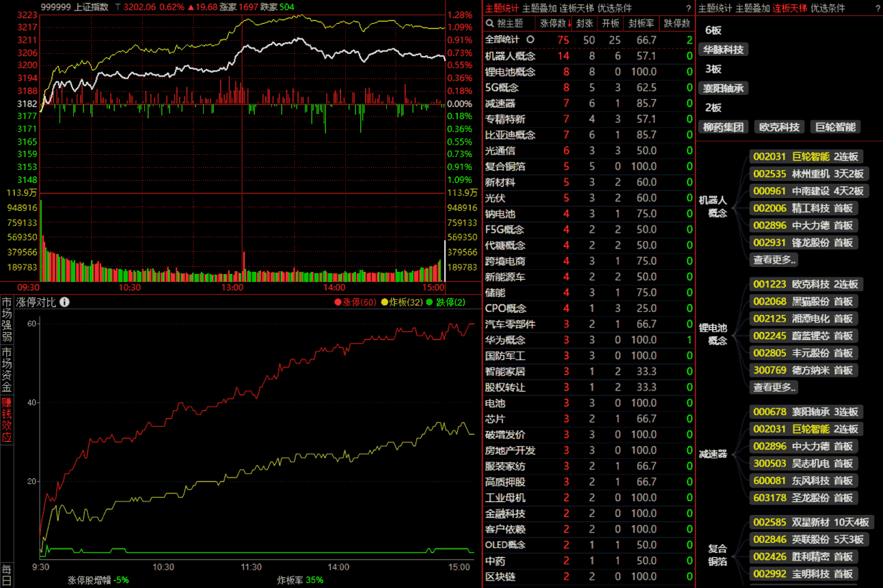This screenshot has width=883, height=588.
Task: Select the 区块链 theme row
Action: [x=588, y=576]
